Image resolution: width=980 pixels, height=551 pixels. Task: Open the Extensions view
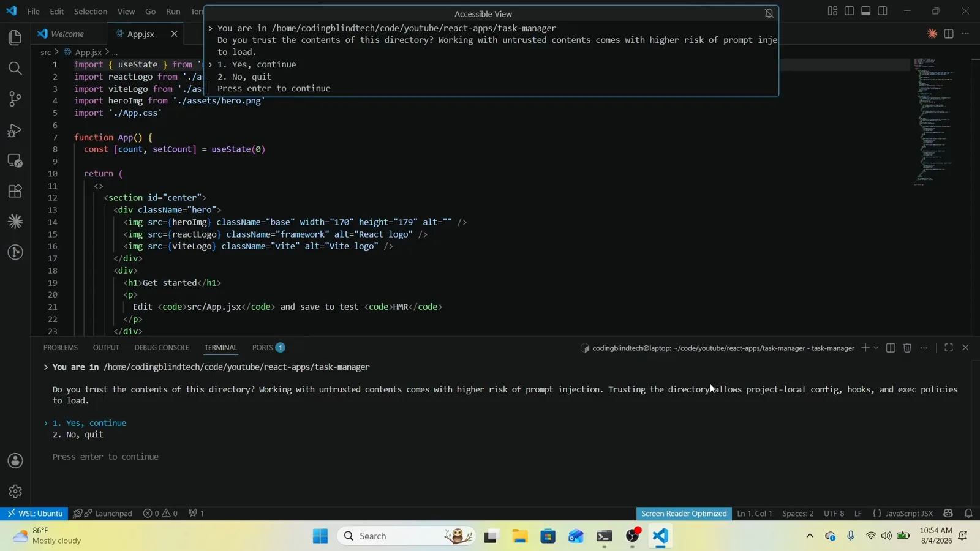[x=15, y=191]
